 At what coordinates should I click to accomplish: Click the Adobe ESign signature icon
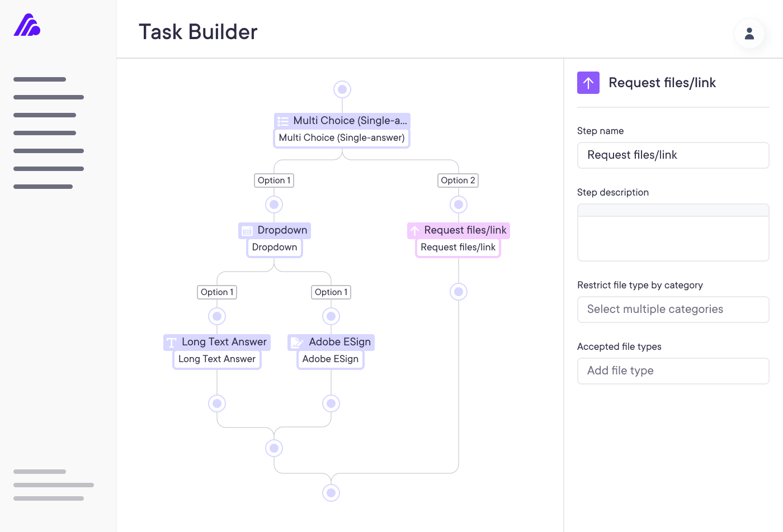[x=297, y=343]
